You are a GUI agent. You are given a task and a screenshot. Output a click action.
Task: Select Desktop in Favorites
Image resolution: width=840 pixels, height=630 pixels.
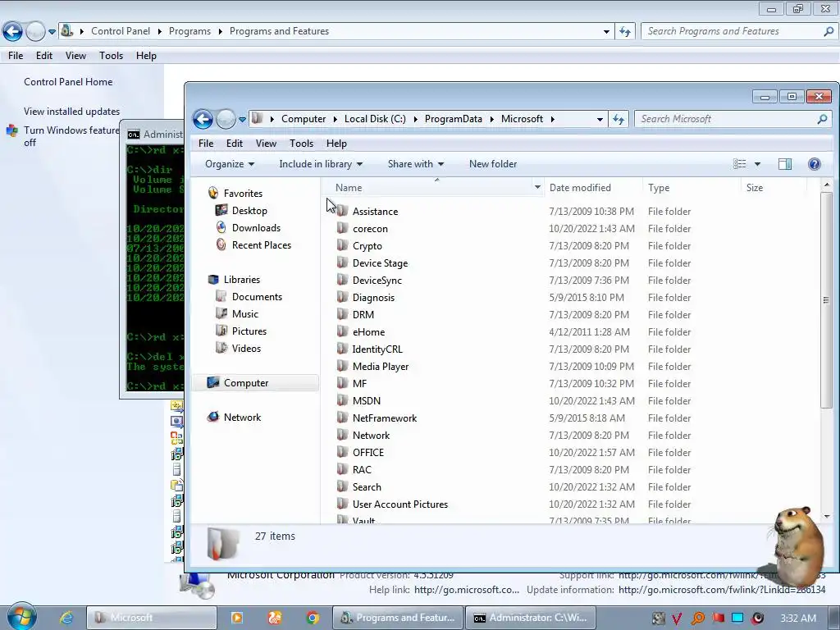[x=249, y=211]
